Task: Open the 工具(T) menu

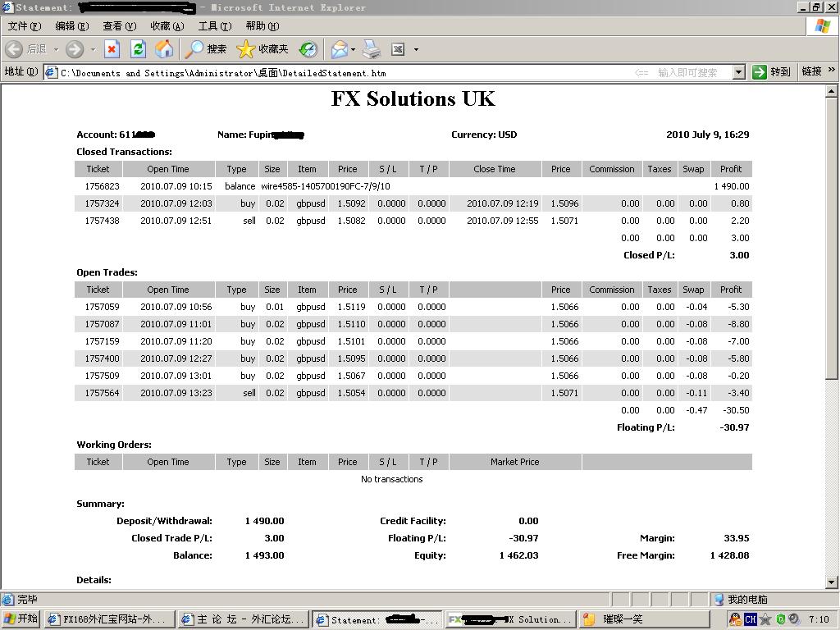Action: point(215,25)
